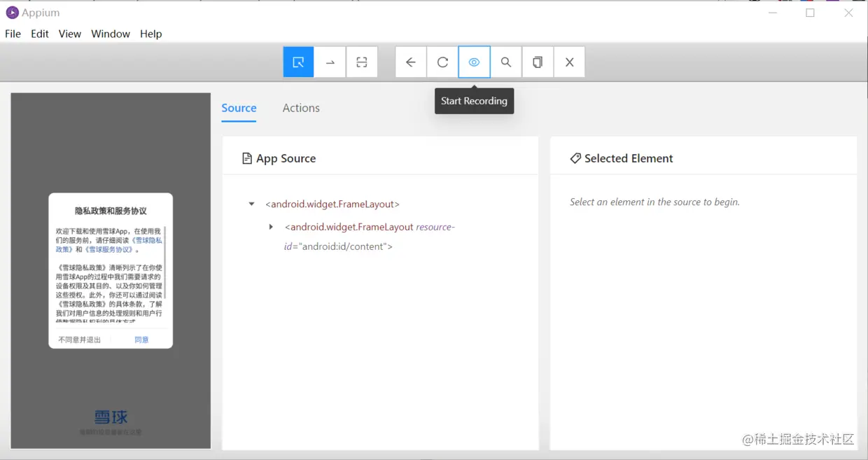Screen dimensions: 868x460
Task: Expand the android:id/content FrameLayout node
Action: click(271, 227)
